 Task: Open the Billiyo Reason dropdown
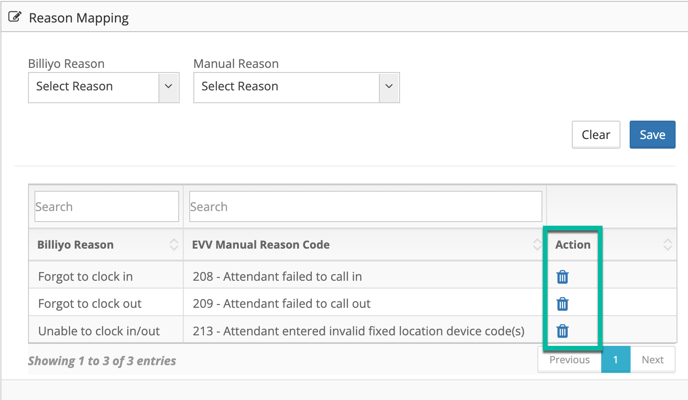[104, 87]
